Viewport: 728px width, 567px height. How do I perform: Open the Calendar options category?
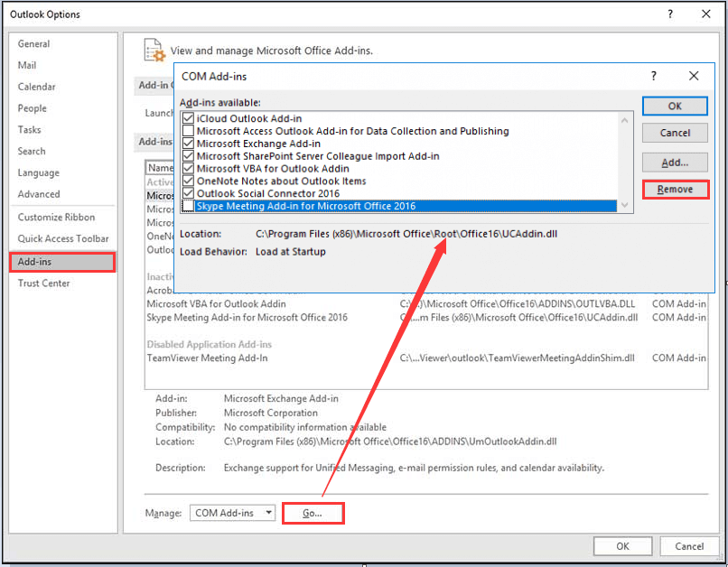[36, 87]
